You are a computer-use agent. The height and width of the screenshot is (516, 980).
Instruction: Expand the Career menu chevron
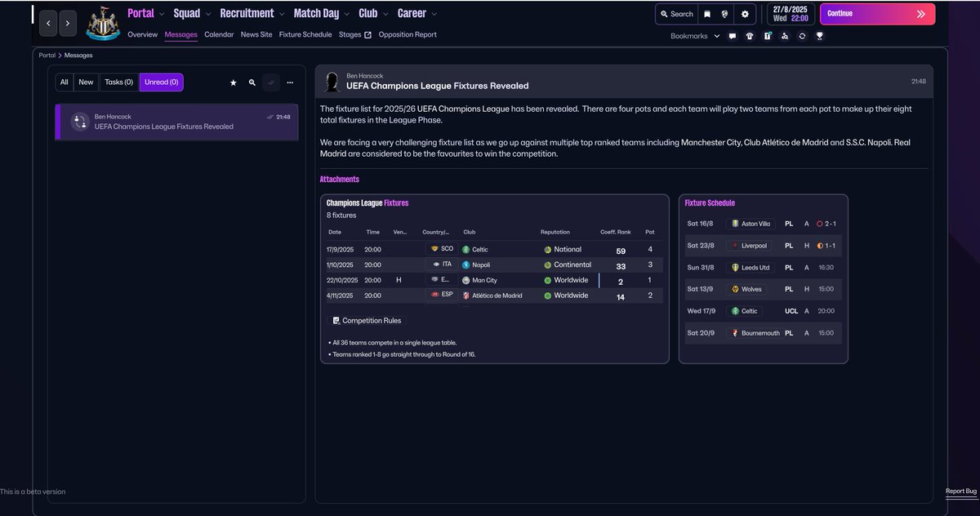tap(434, 14)
